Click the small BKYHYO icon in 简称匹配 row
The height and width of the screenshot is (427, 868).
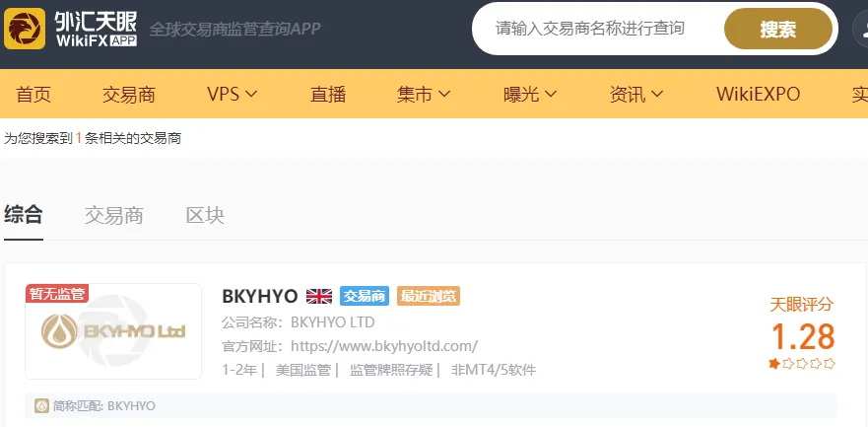tap(41, 406)
